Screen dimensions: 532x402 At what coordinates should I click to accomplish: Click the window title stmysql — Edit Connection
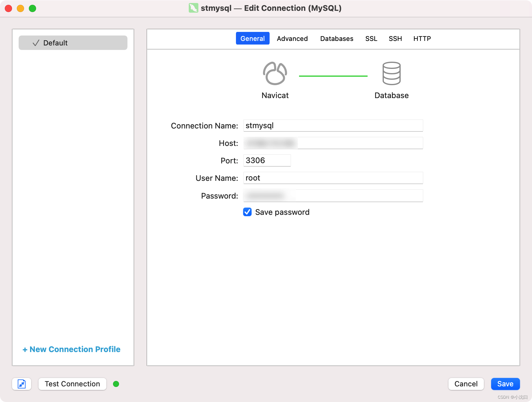click(271, 8)
